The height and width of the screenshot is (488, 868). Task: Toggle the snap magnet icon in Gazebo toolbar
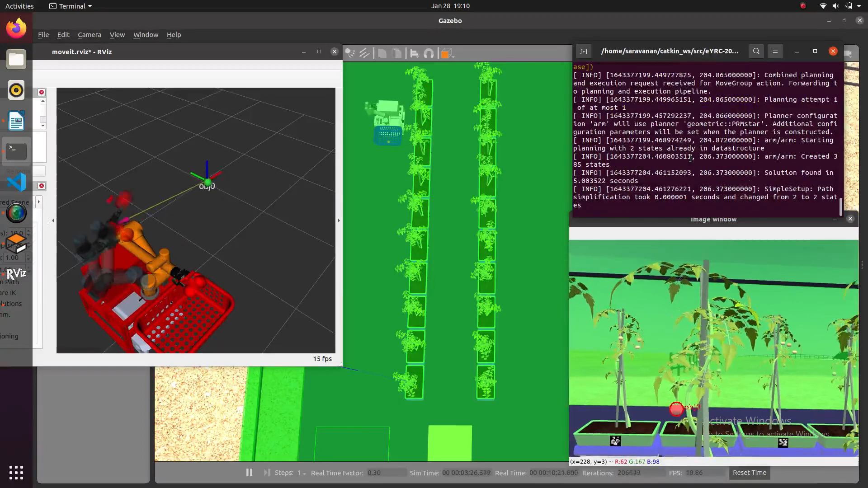point(429,53)
